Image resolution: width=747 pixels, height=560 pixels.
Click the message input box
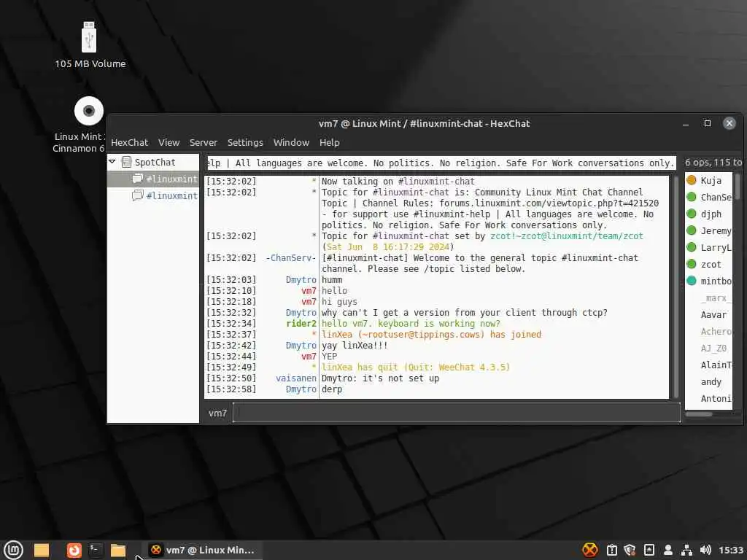pos(457,413)
